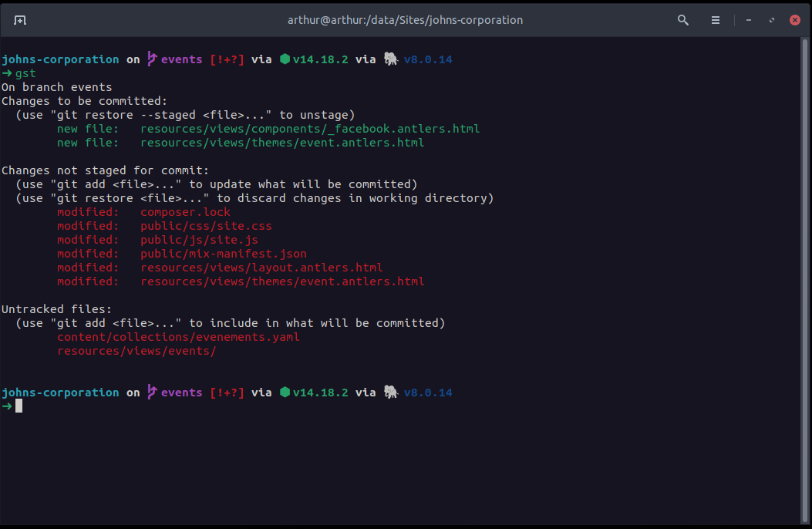This screenshot has width=812, height=529.
Task: Select the search magnifier in the titlebar
Action: (682, 20)
